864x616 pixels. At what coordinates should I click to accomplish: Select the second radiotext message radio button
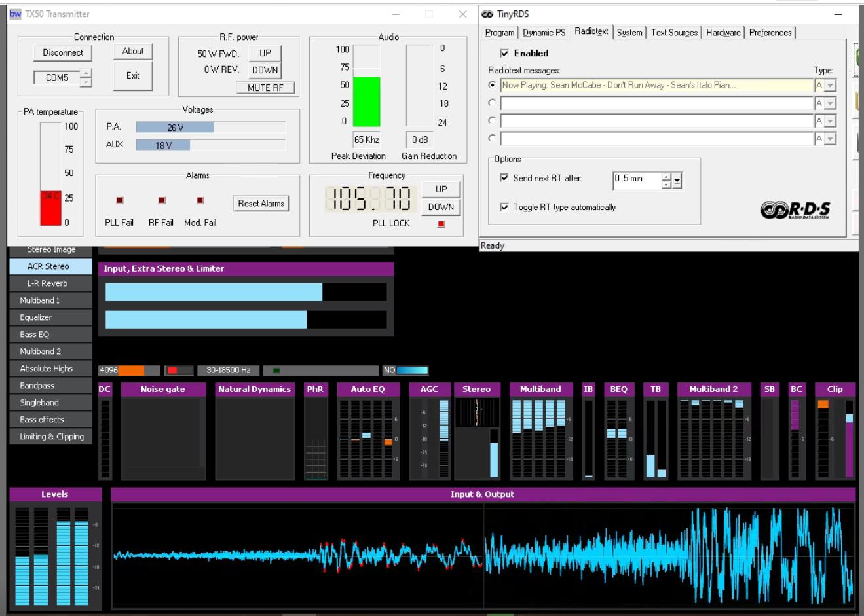pyautogui.click(x=492, y=103)
